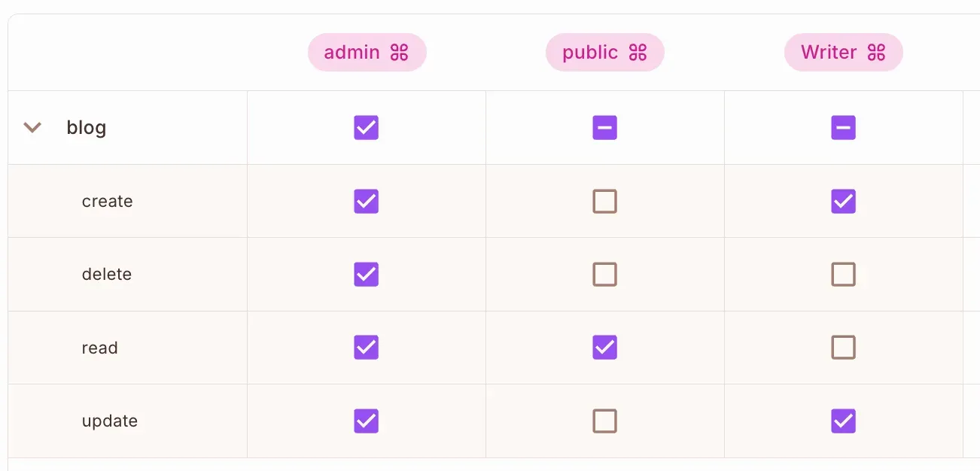Image resolution: width=980 pixels, height=471 pixels.
Task: Uncheck read permission for public
Action: tap(604, 348)
